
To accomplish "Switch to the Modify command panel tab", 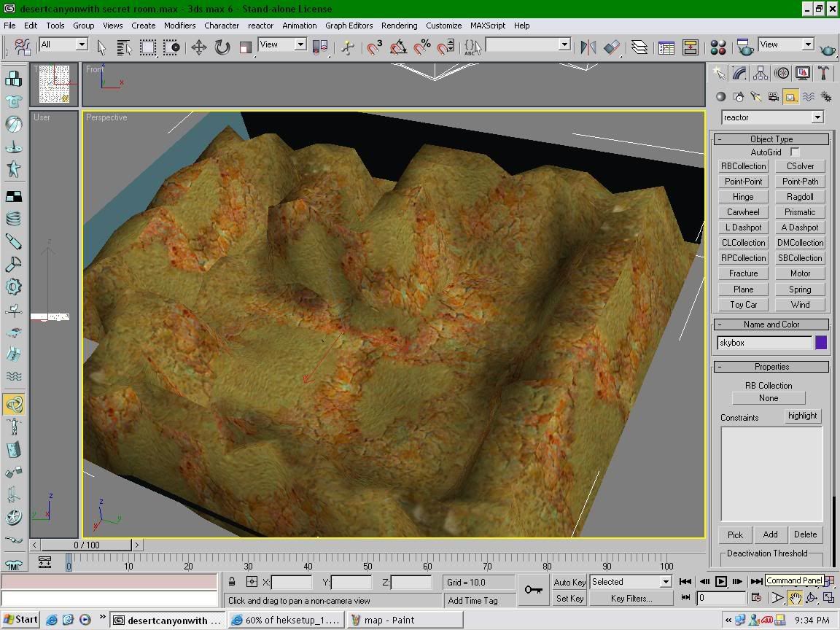I will point(739,73).
